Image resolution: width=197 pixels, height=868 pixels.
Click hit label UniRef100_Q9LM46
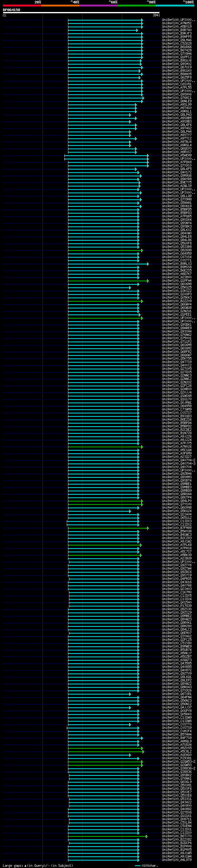click(x=176, y=40)
